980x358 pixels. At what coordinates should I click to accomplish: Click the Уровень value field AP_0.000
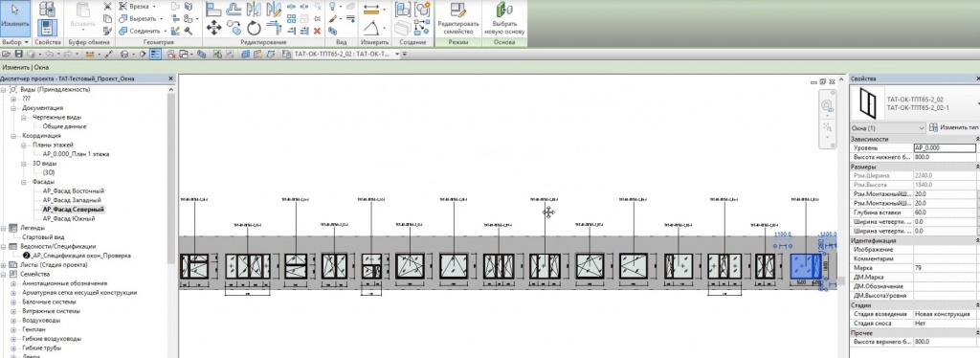944,148
